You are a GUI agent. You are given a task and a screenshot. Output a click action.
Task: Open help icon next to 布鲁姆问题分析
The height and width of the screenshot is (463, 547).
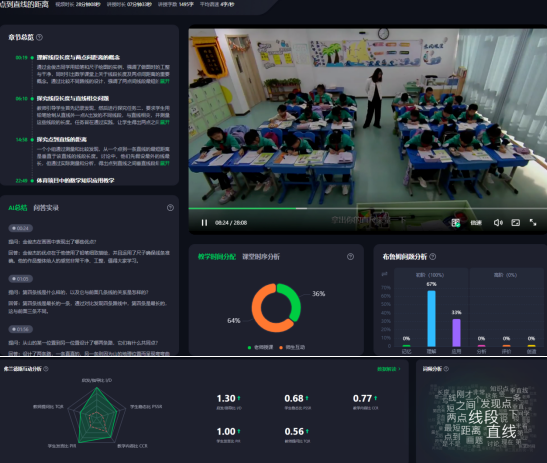[433, 257]
